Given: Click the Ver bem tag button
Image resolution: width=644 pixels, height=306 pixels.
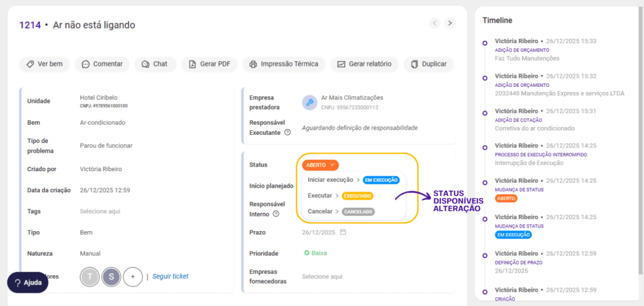Looking at the screenshot, I should pos(44,64).
